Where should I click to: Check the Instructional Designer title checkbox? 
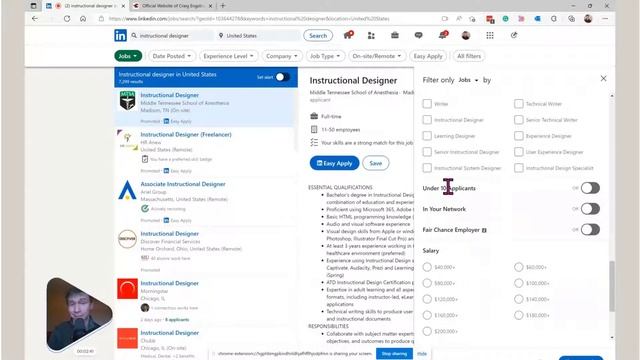coord(427,120)
